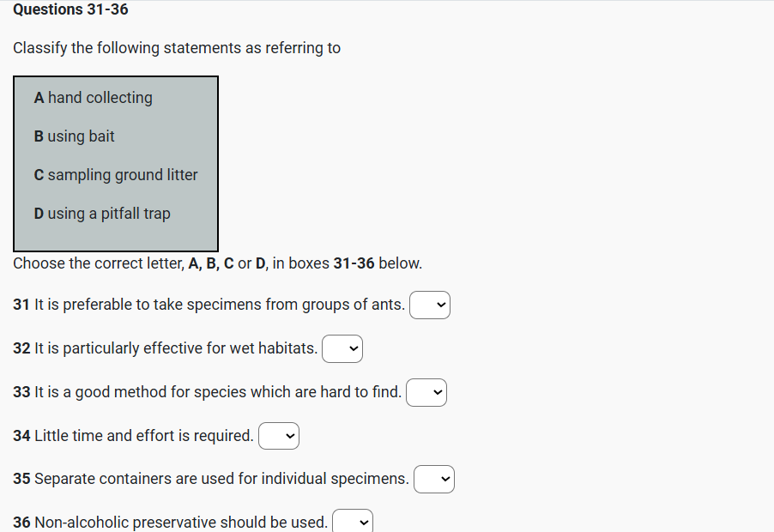
Task: Open the answer dropdown for question 34
Action: pos(279,437)
